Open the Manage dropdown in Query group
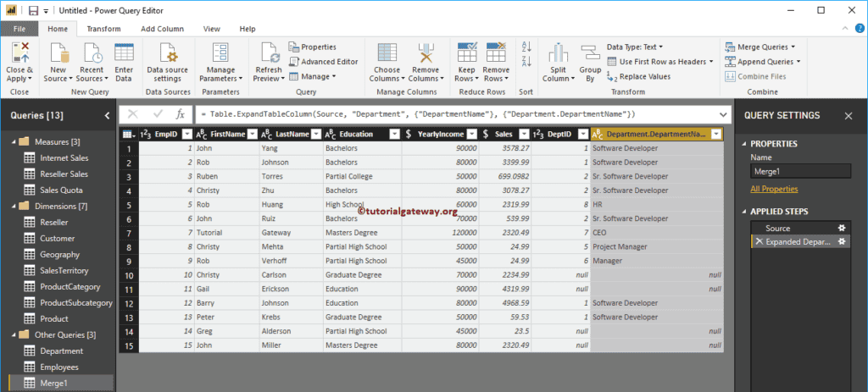Screen dimensions: 868x392 pos(313,76)
